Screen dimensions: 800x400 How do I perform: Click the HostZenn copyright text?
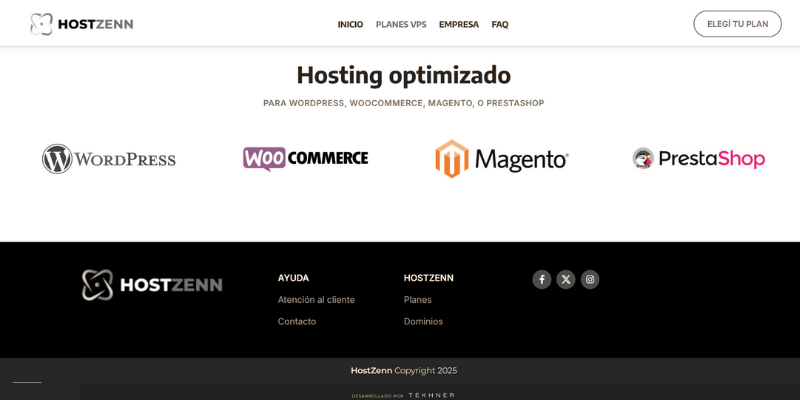click(x=404, y=370)
